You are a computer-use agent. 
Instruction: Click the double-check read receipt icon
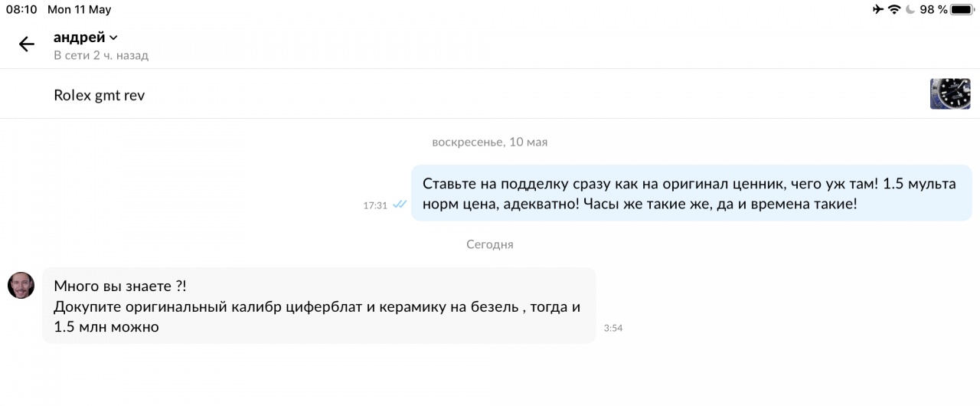[x=400, y=205]
